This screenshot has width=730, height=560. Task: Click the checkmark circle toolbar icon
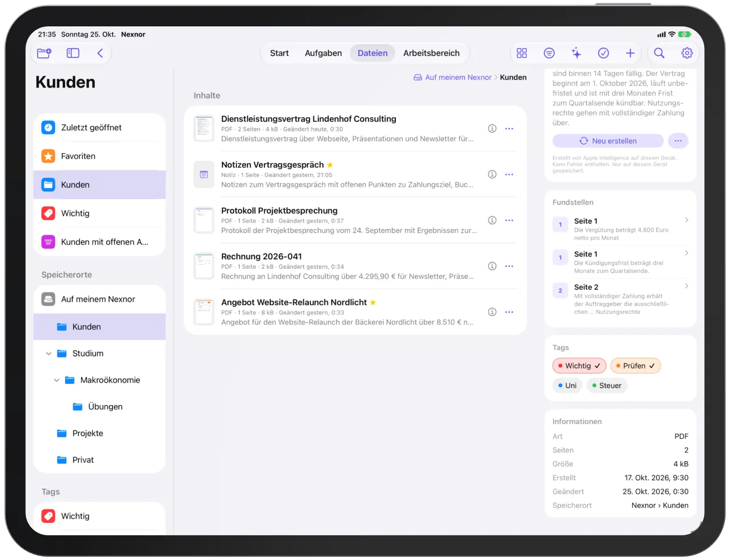(x=604, y=53)
